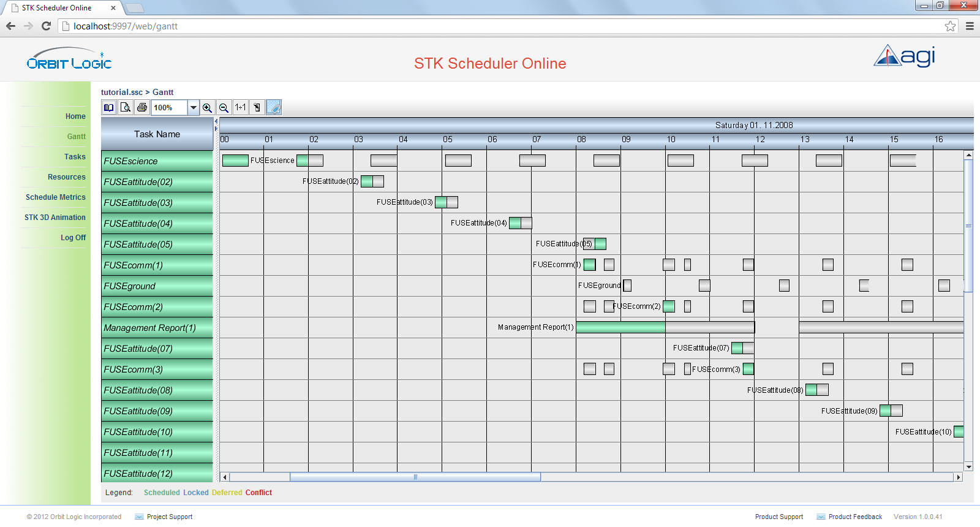Click the printer icon to print chart
This screenshot has width=980, height=527.
pyautogui.click(x=142, y=108)
